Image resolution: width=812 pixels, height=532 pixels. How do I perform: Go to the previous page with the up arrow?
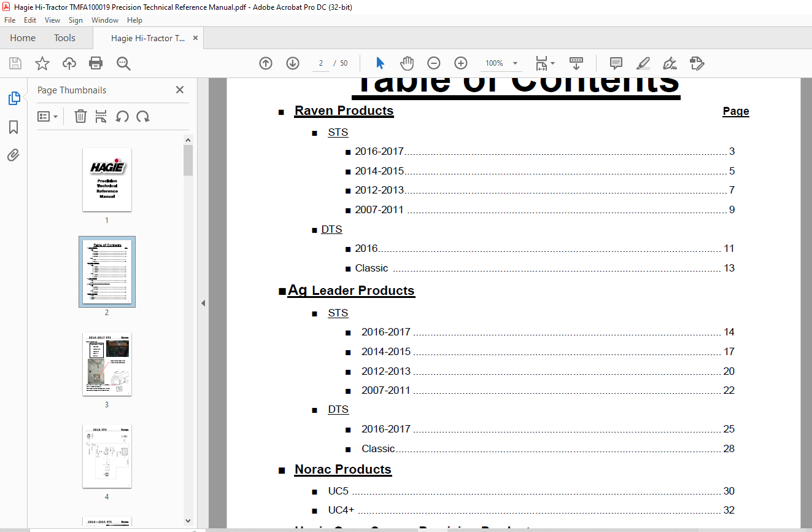266,63
